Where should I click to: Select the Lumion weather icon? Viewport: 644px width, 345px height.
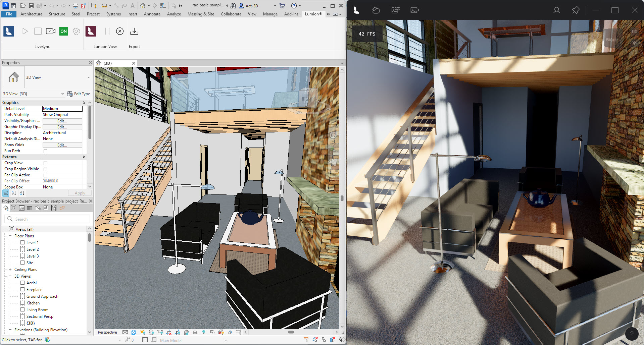(x=376, y=10)
